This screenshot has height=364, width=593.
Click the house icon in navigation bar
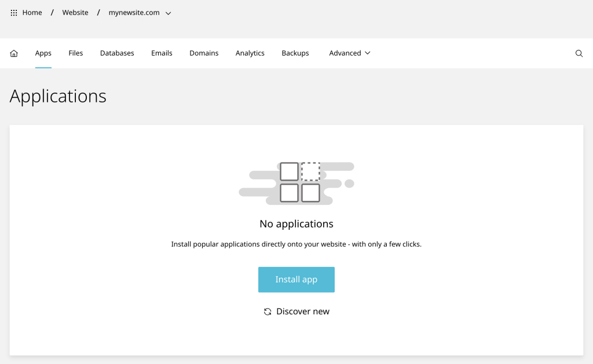(x=14, y=53)
